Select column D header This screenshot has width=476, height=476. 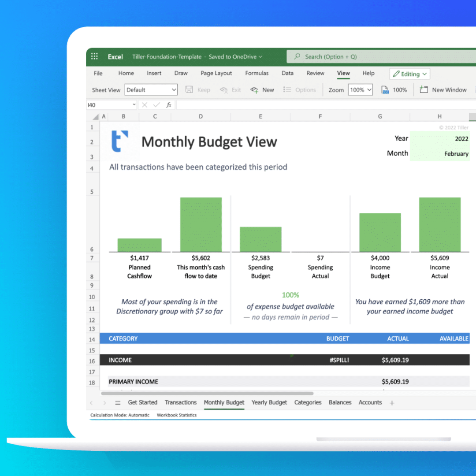click(x=201, y=116)
